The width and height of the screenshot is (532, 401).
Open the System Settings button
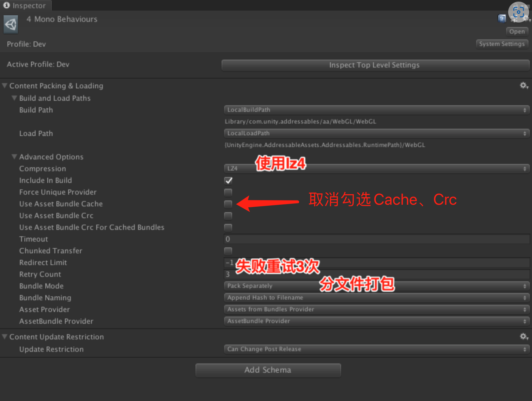coord(502,44)
